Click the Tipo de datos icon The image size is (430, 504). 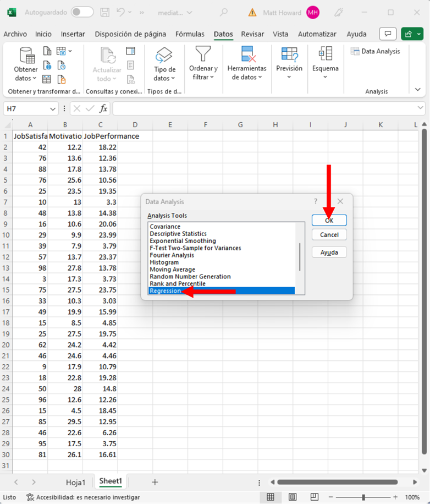[x=164, y=56]
